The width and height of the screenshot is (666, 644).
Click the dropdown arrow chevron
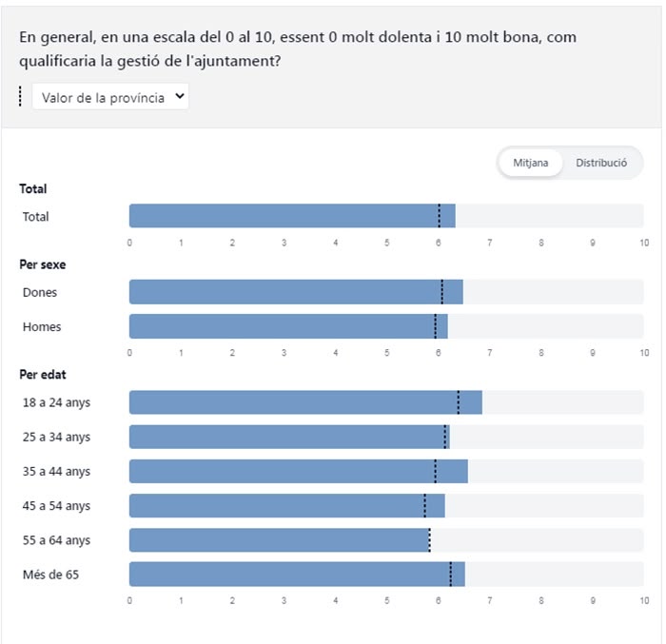[180, 97]
